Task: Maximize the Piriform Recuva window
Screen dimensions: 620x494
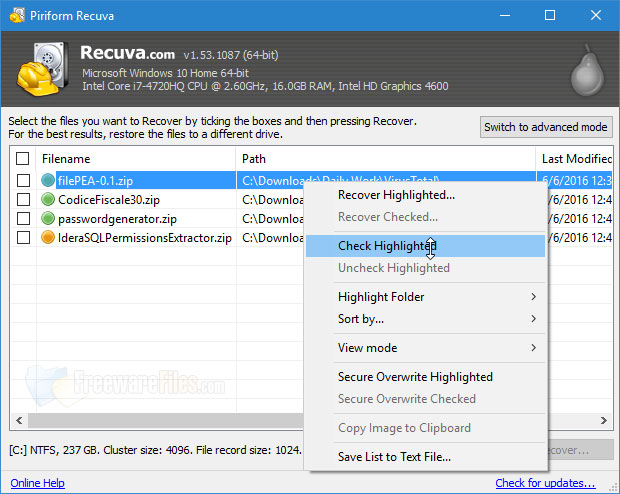Action: pos(550,15)
